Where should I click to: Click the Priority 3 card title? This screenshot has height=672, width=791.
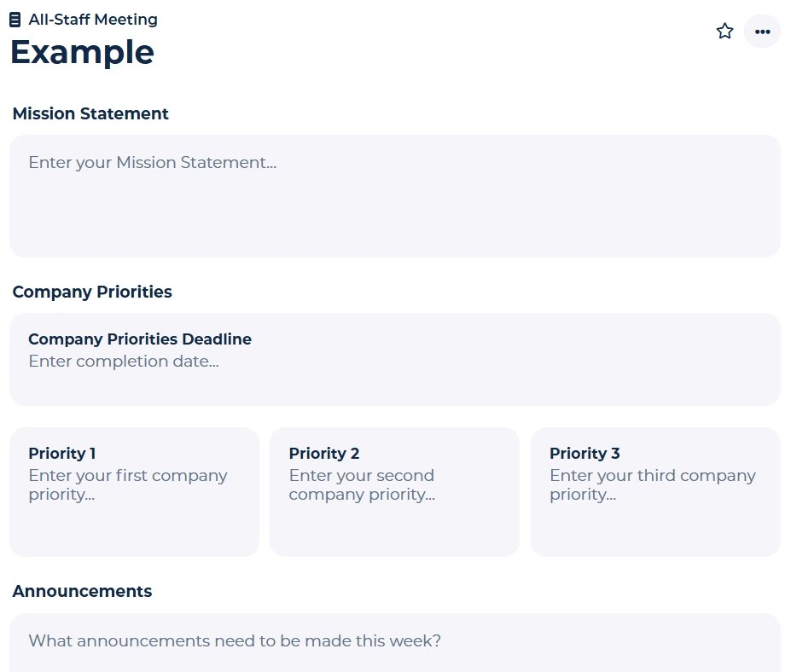pos(585,453)
